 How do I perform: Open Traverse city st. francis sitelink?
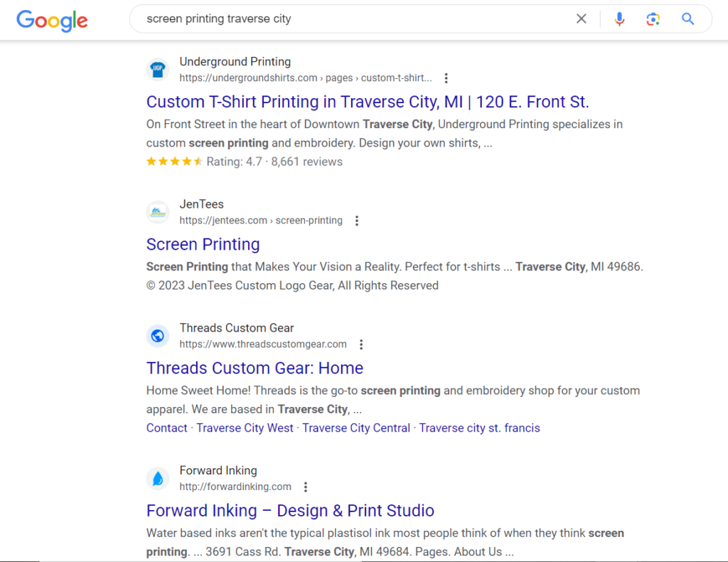(x=480, y=428)
